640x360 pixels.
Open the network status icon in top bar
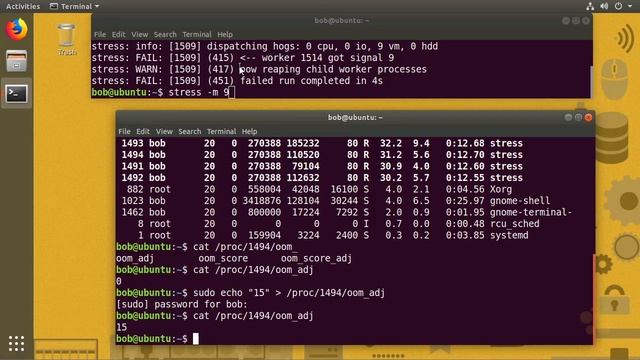pos(590,6)
